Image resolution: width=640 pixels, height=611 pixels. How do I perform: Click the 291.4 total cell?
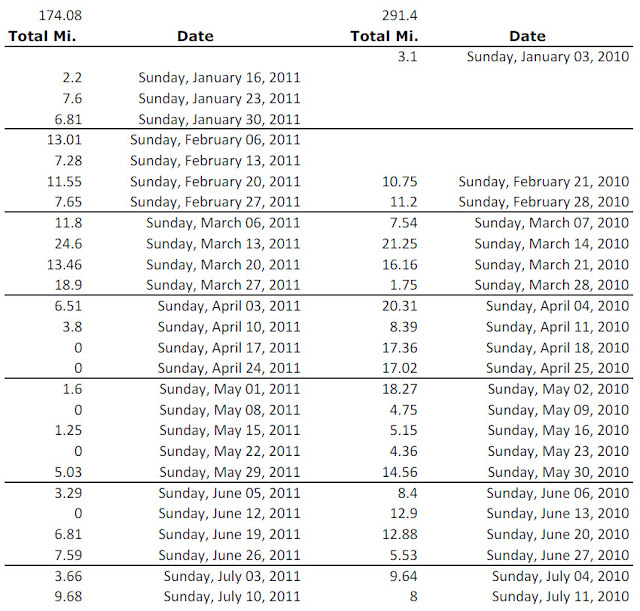coord(400,16)
